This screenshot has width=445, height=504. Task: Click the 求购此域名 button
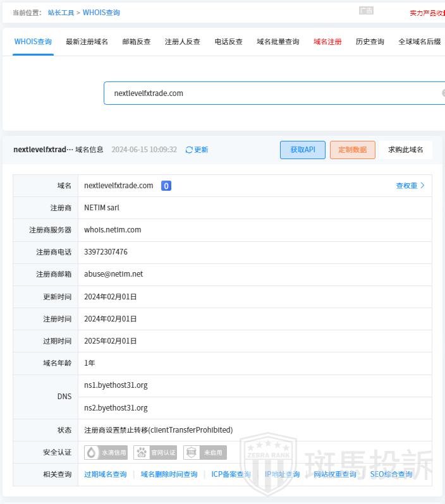(405, 150)
